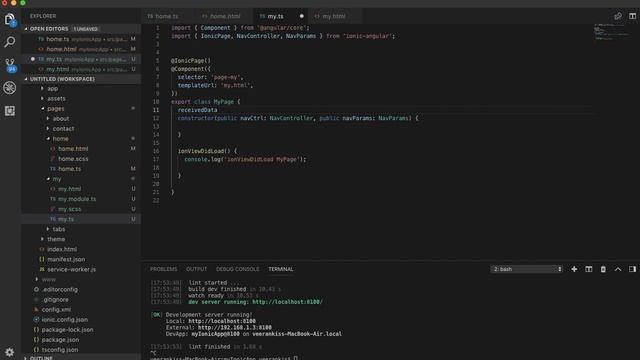The width and height of the screenshot is (640, 360).
Task: Open the Search view in activity bar
Action: 10,42
